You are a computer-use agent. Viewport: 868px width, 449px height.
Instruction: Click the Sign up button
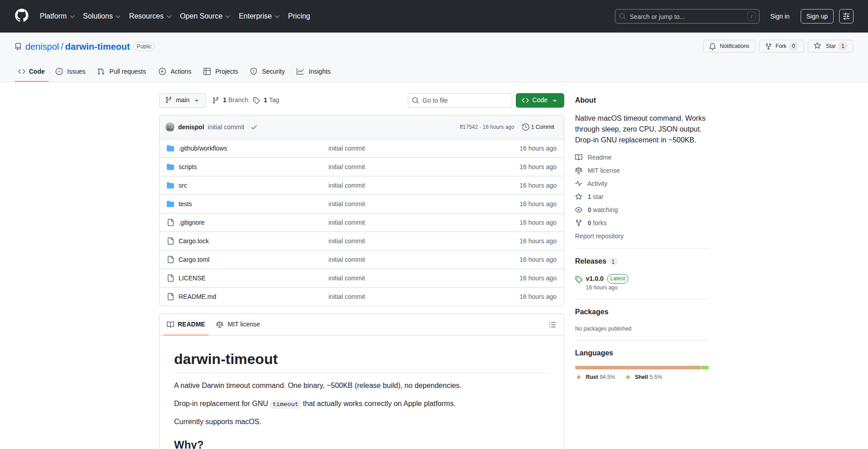[x=816, y=16]
